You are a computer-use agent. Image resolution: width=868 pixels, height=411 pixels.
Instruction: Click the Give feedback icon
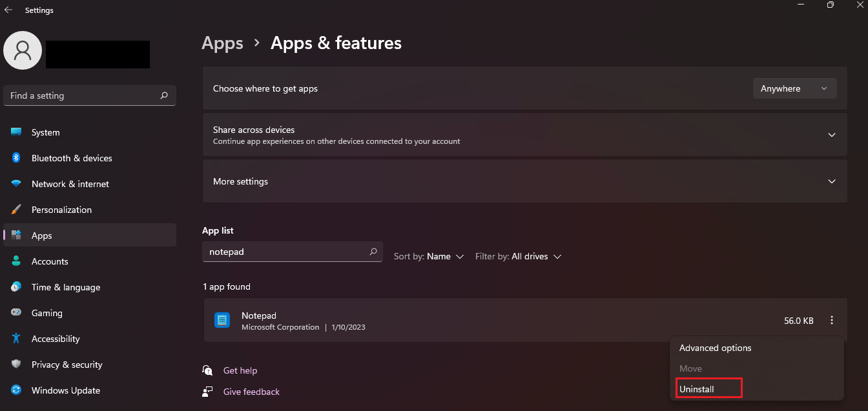(207, 392)
